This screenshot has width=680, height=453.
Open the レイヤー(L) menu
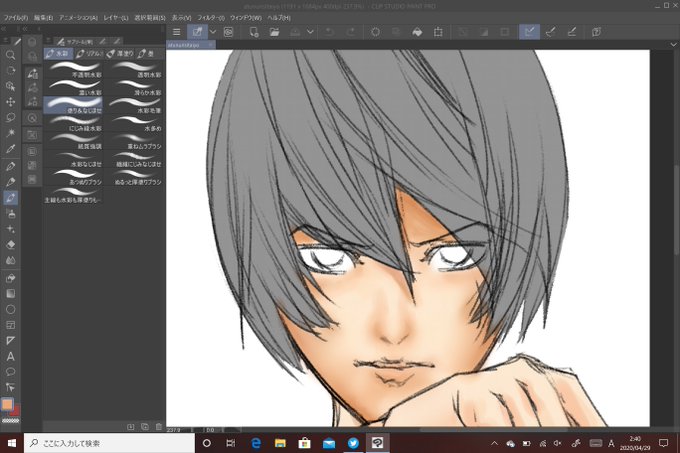point(116,18)
